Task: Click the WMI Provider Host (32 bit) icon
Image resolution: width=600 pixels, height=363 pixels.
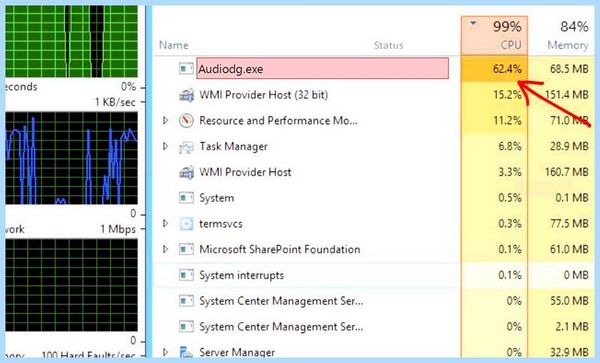Action: (x=186, y=95)
